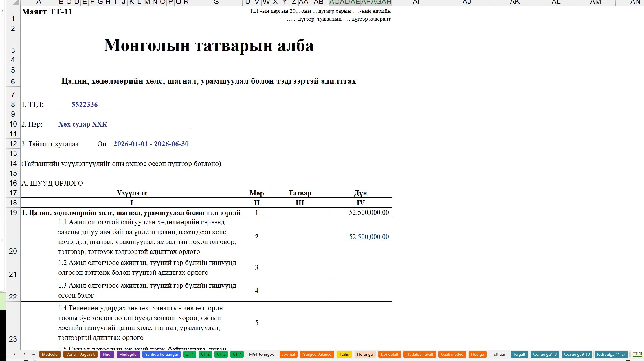Switch to Borluulalt sheet tab
The width and height of the screenshot is (644, 361).
click(x=390, y=354)
